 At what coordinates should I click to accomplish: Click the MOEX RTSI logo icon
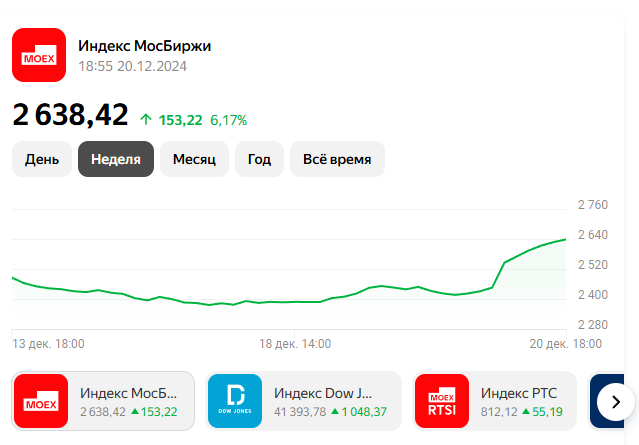[442, 401]
